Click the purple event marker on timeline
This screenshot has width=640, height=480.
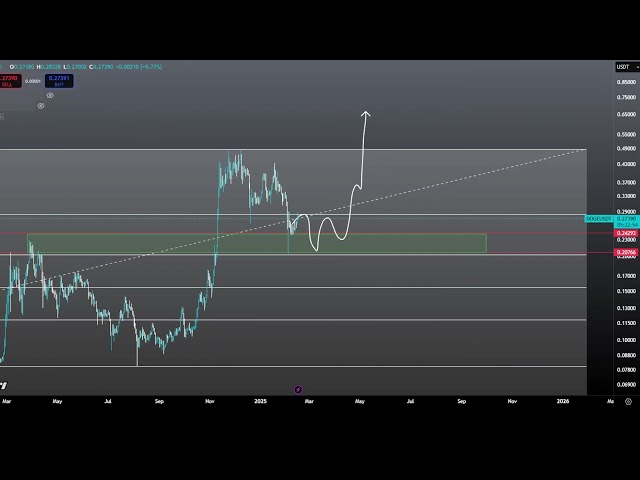coord(298,389)
